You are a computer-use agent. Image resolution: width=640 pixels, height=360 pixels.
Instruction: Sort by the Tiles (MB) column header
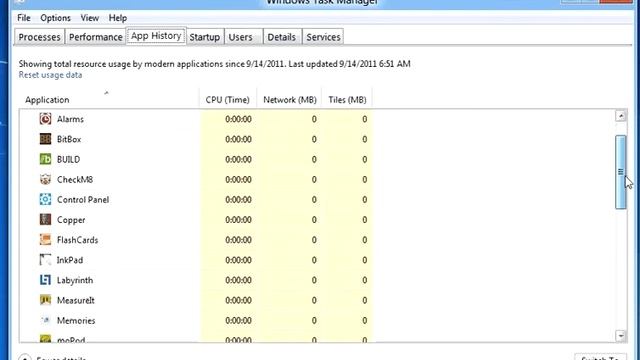(347, 100)
